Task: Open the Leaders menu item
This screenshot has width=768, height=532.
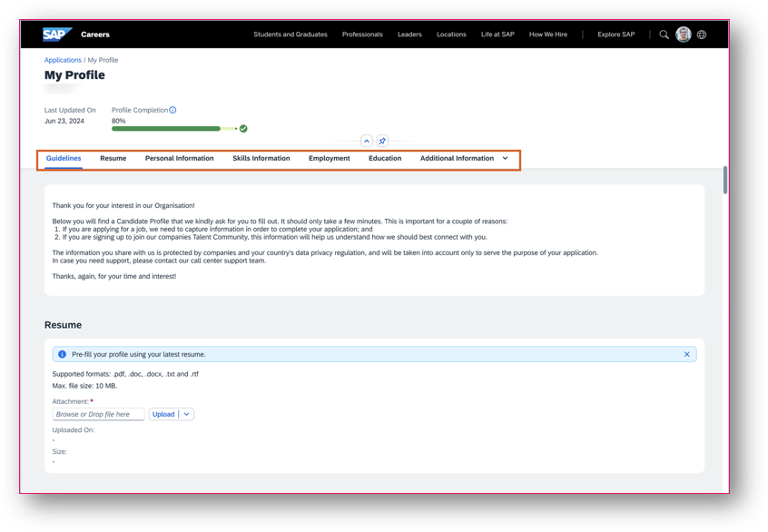Action: tap(409, 34)
